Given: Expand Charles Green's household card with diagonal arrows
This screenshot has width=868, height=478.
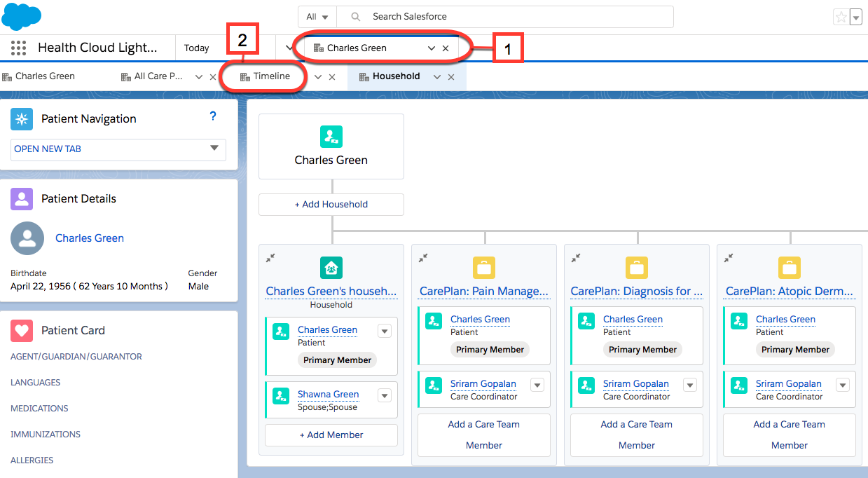Looking at the screenshot, I should (x=270, y=258).
